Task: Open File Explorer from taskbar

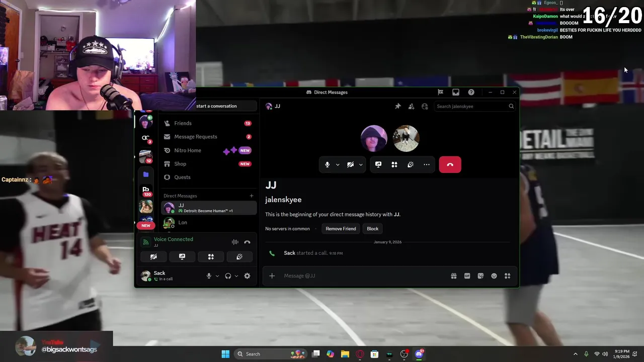Action: 345,354
